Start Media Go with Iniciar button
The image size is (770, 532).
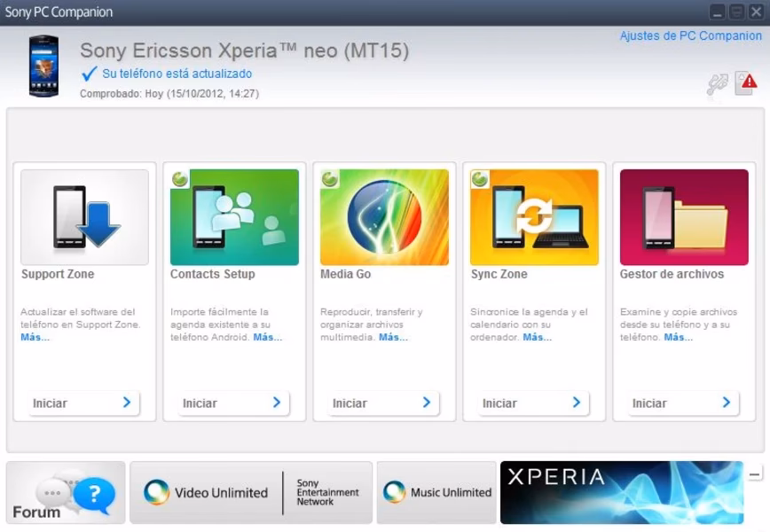coord(383,403)
